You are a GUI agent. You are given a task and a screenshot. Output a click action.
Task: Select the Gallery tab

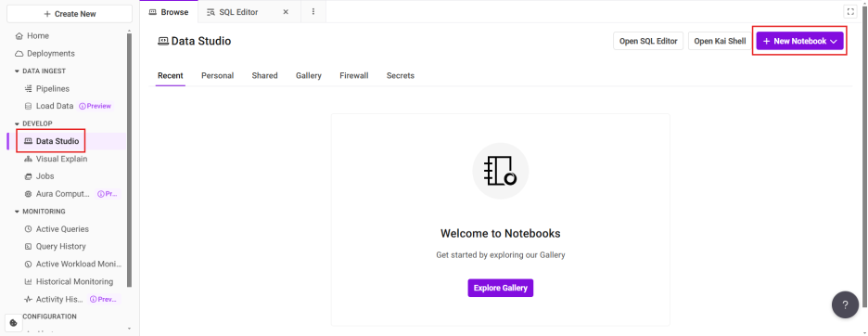(x=308, y=75)
